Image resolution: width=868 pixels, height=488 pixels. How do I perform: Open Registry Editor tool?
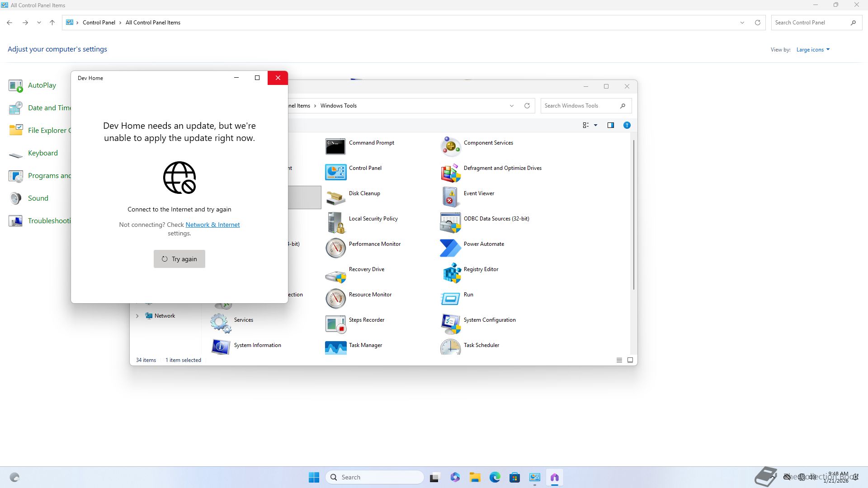[451, 273]
